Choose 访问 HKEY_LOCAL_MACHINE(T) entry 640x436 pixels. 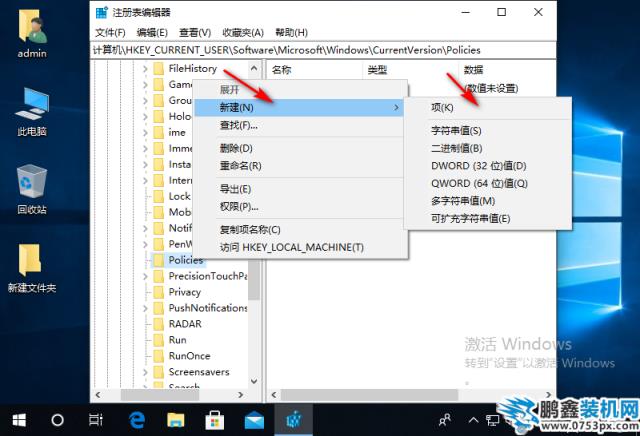pyautogui.click(x=299, y=247)
